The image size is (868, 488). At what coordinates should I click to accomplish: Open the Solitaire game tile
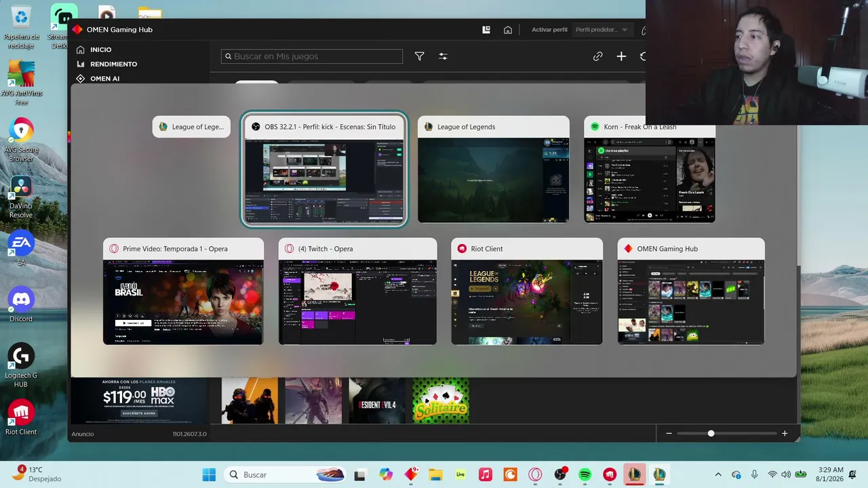tap(441, 401)
